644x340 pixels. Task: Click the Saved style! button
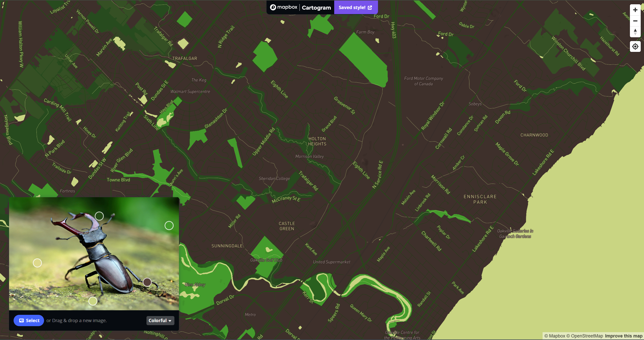point(352,8)
